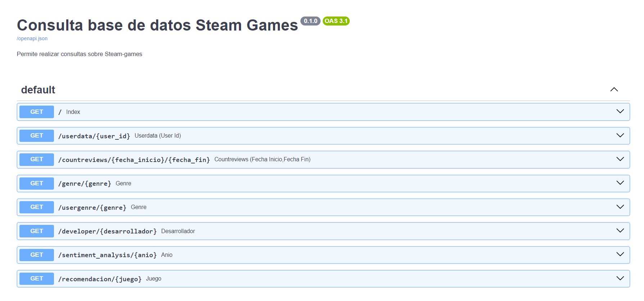Click GET button for recomendacion endpoint
The width and height of the screenshot is (644, 301).
coord(37,279)
